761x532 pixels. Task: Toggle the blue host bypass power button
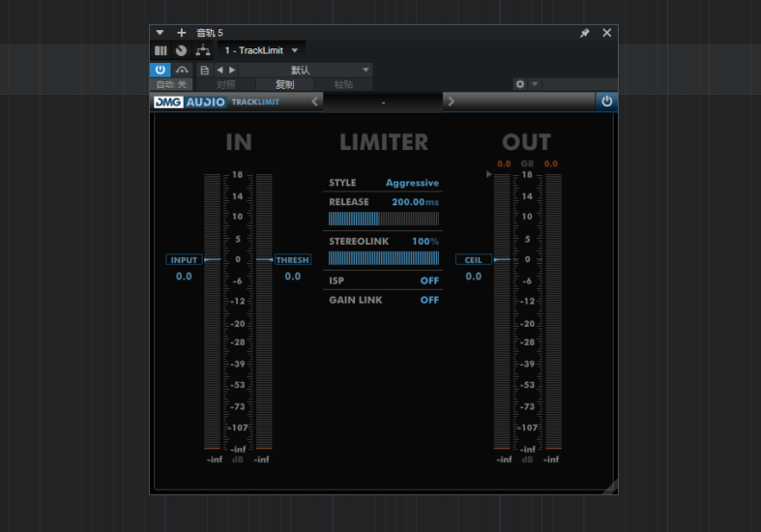[160, 70]
